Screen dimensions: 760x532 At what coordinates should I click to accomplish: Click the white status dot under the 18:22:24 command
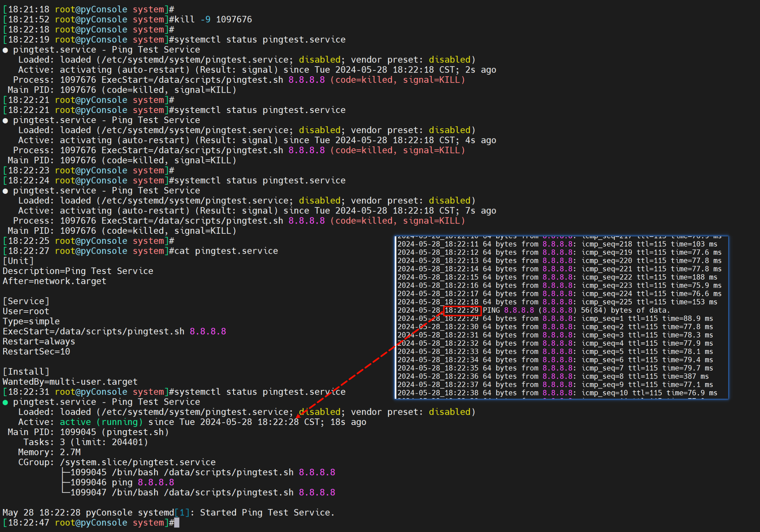point(5,191)
